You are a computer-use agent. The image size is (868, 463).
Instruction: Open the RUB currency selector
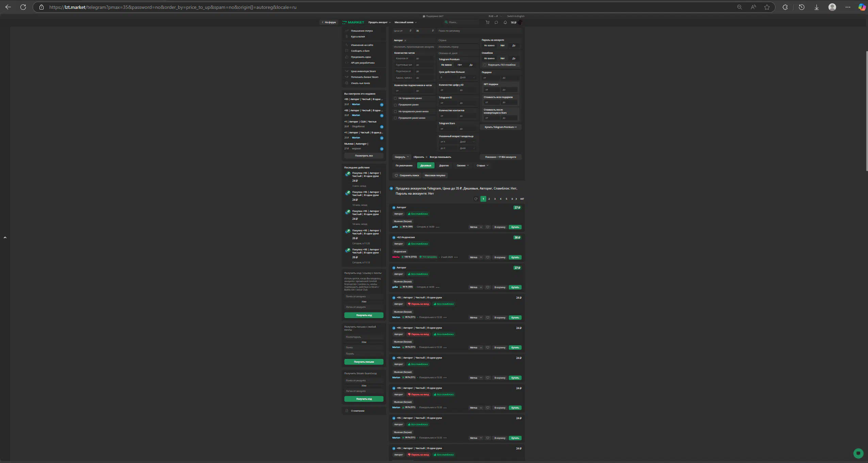tap(495, 16)
